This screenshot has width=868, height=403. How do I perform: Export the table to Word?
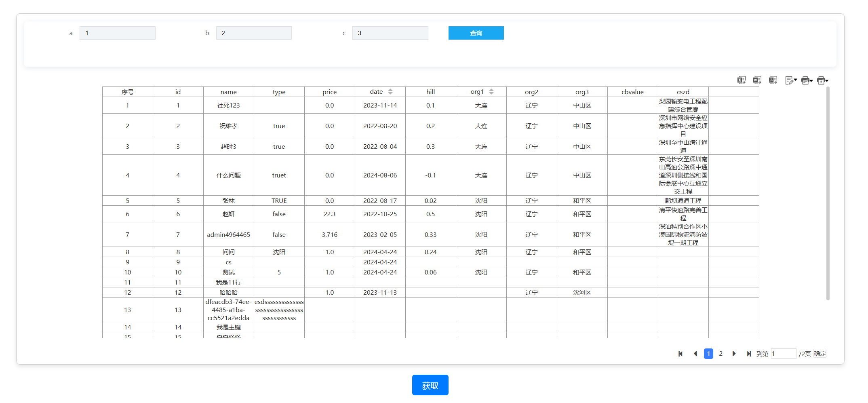tap(757, 80)
